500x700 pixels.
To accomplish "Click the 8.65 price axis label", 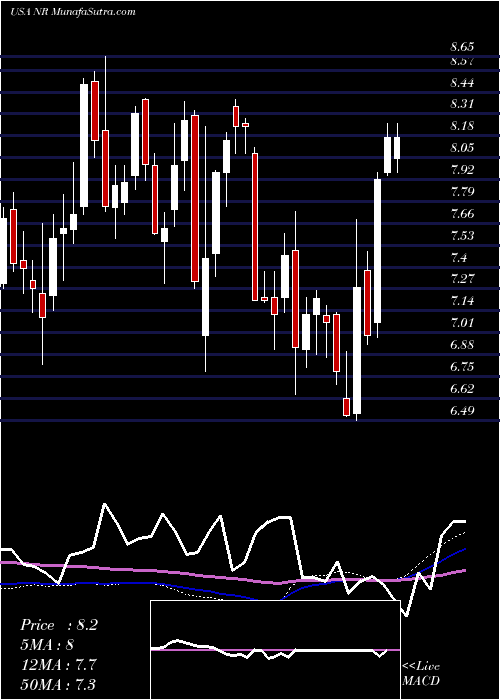I will pyautogui.click(x=462, y=46).
